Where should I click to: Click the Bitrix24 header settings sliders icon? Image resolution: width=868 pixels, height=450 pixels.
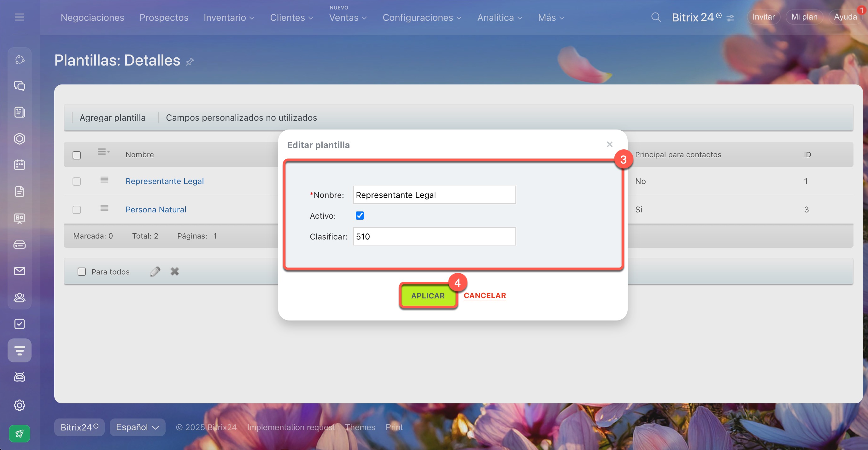coord(730,18)
